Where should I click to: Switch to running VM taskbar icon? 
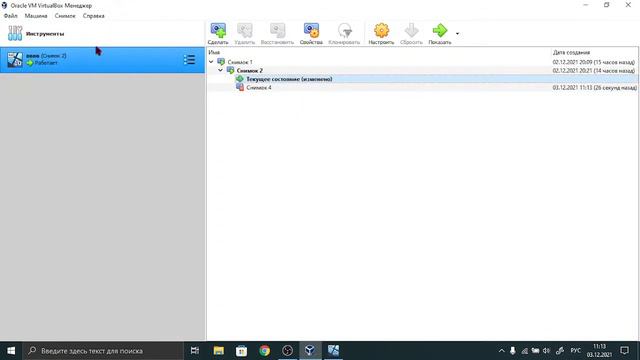pos(333,351)
